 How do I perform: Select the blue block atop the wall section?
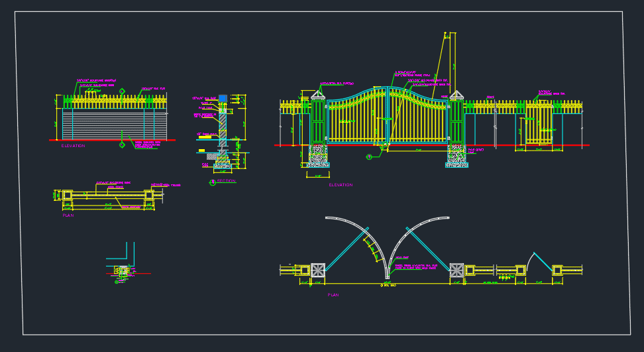point(223,98)
